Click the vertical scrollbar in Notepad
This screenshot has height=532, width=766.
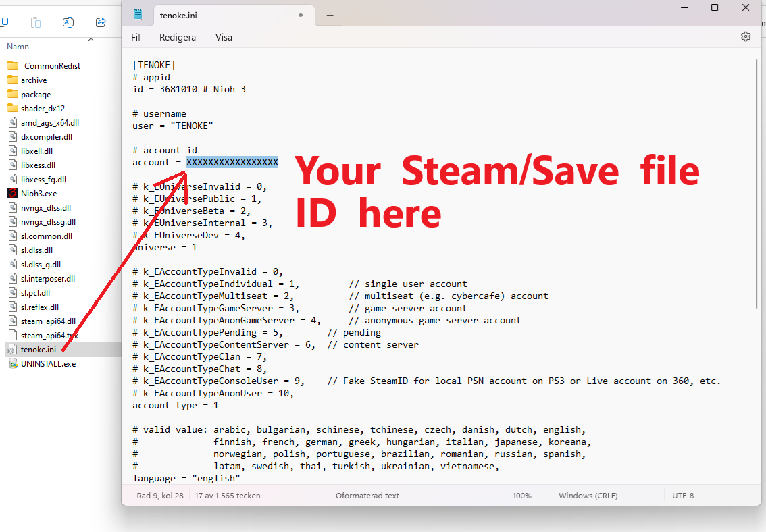pyautogui.click(x=757, y=183)
